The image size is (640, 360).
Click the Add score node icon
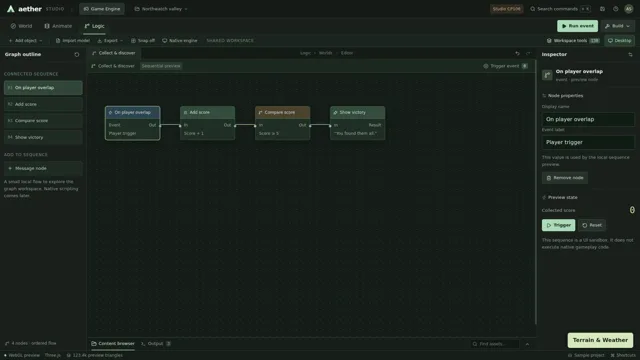click(x=185, y=112)
